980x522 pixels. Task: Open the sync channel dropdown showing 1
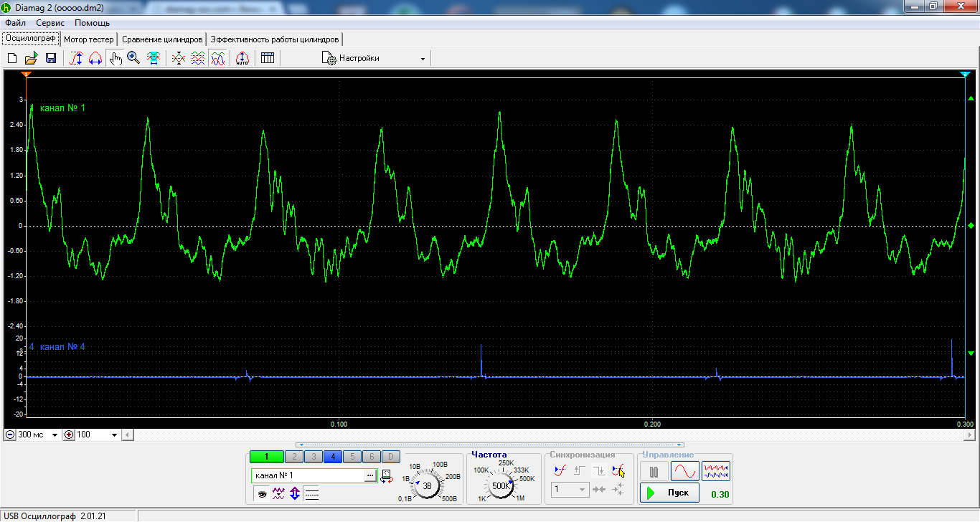570,490
